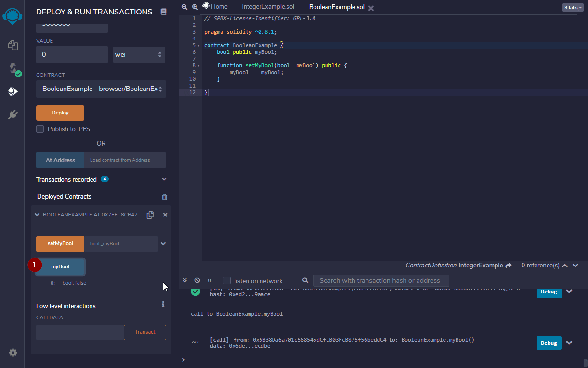Collapse the BOOLEANEXAMPLE deployed contract
The width and height of the screenshot is (588, 368).
click(x=37, y=215)
